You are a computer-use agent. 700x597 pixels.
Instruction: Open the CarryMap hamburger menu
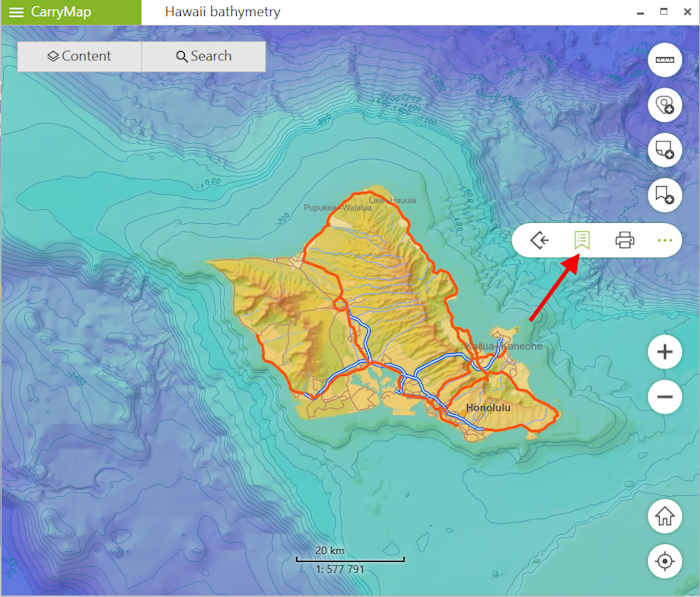[16, 12]
